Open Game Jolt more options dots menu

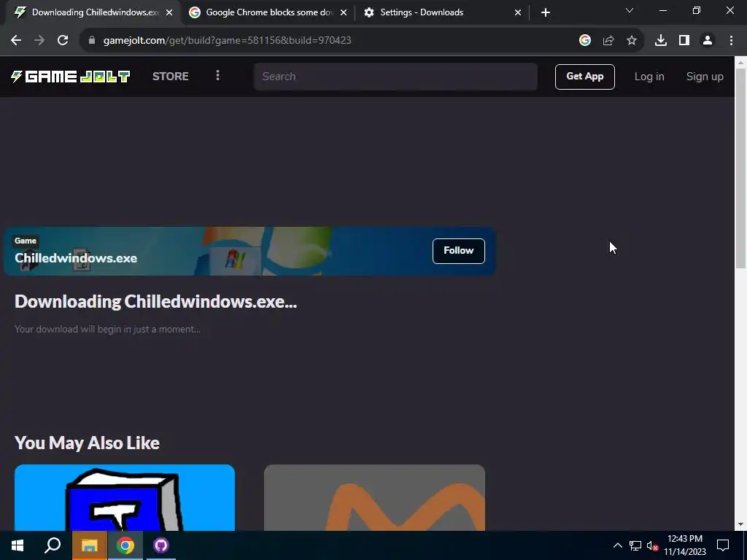coord(217,76)
